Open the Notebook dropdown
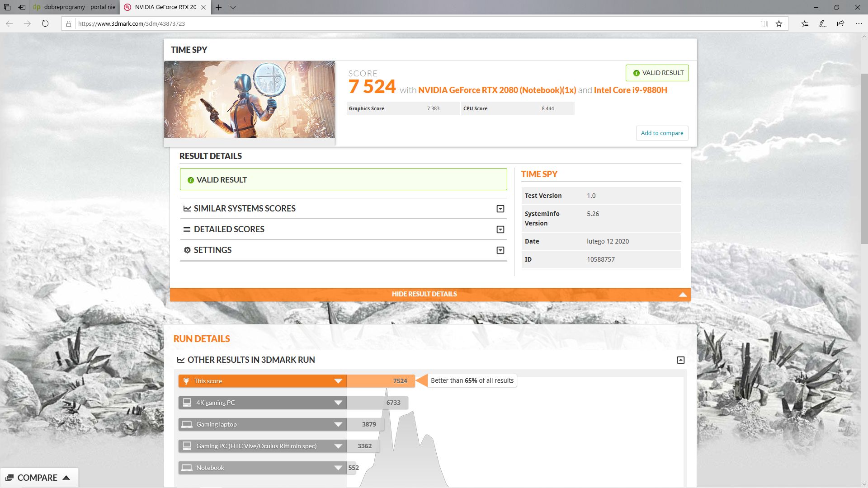This screenshot has height=488, width=868. pyautogui.click(x=338, y=468)
